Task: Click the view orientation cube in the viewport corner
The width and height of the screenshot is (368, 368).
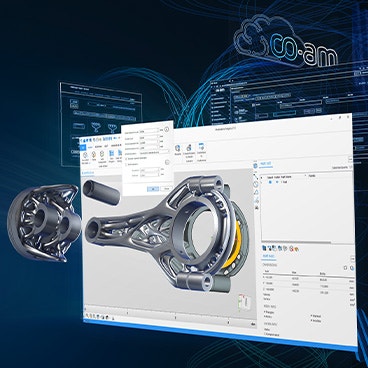Action: point(244,302)
